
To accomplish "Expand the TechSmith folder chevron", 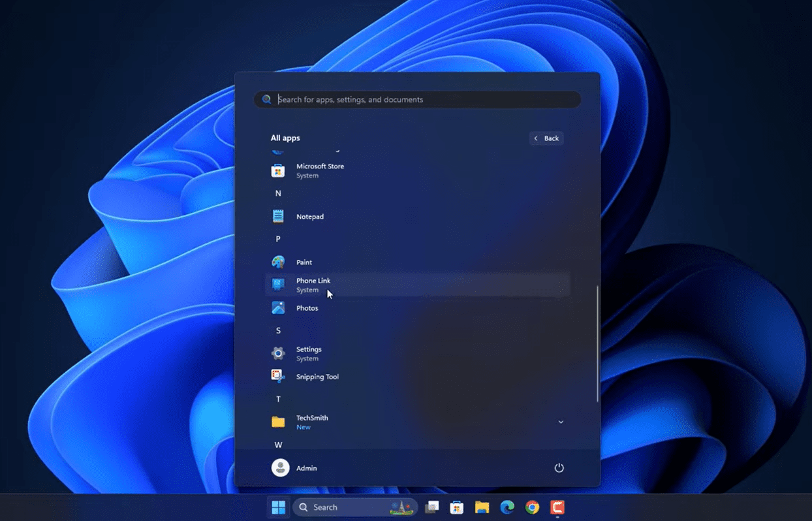I will [x=561, y=422].
